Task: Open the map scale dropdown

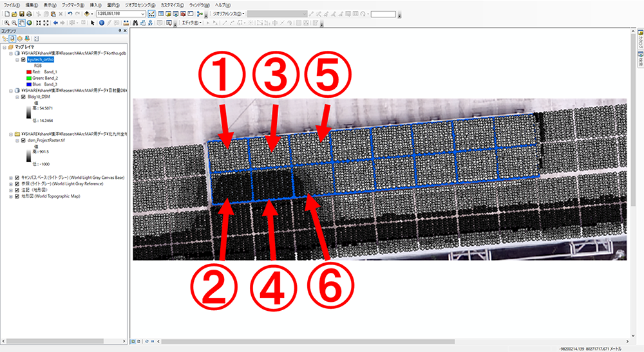Action: point(142,14)
